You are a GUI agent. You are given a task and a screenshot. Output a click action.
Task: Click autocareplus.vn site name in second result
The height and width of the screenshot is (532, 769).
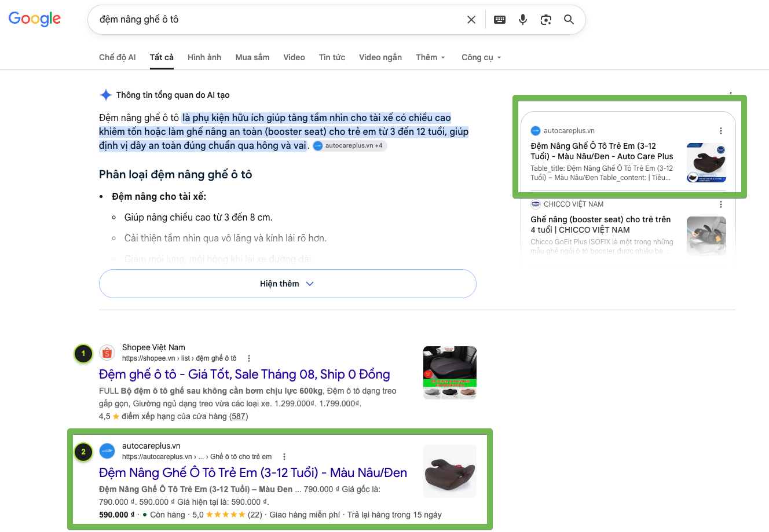pos(151,446)
